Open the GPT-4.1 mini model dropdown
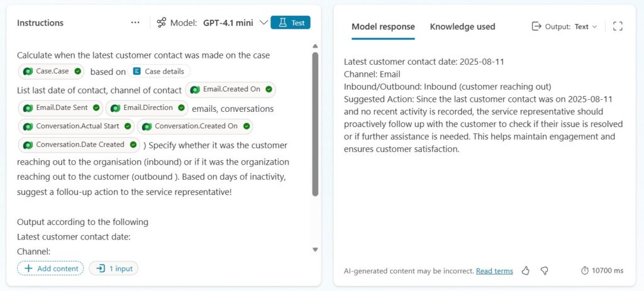 234,23
